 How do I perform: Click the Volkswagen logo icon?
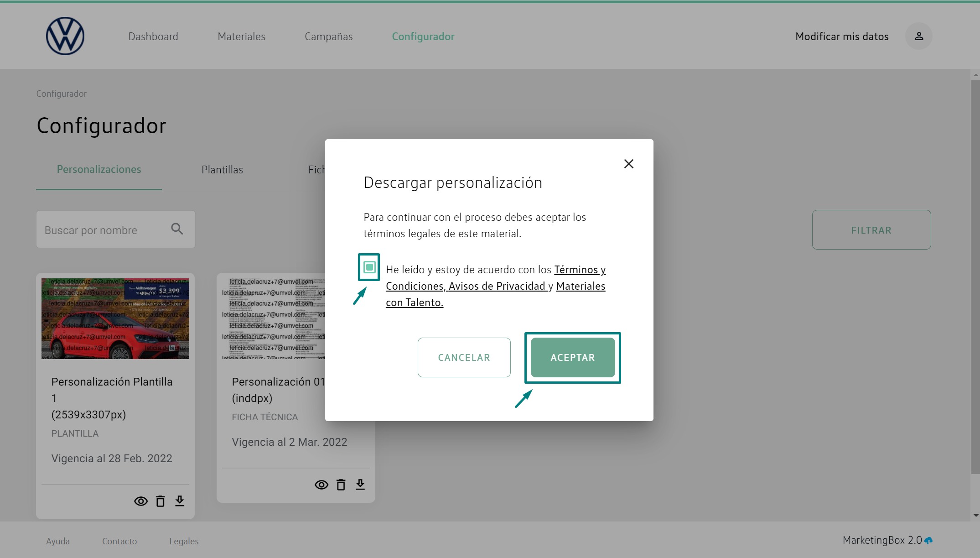65,36
